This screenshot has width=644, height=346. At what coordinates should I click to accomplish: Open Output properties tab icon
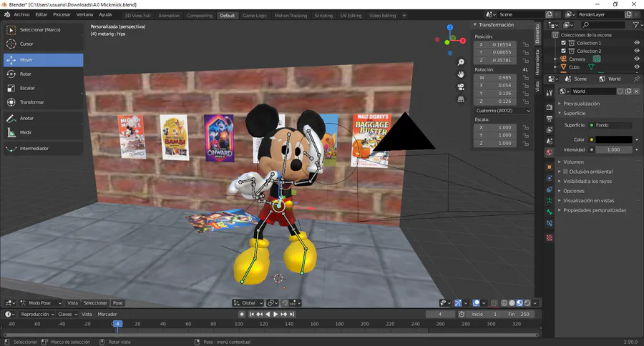pos(550,119)
